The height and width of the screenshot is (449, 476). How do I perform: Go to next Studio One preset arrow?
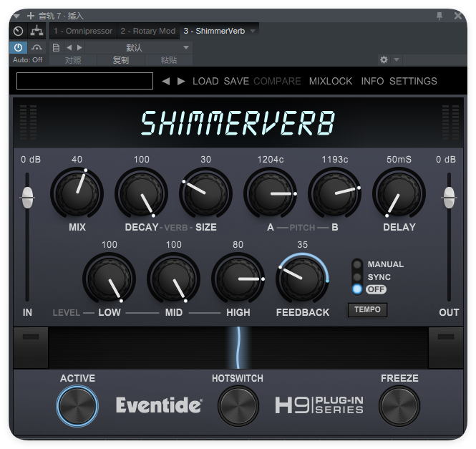(x=79, y=48)
